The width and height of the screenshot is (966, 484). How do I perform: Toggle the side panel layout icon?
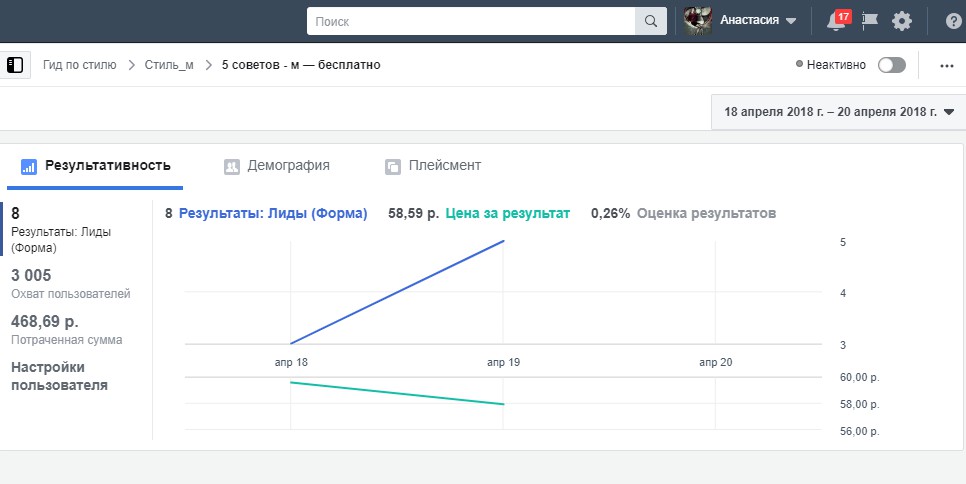click(15, 65)
